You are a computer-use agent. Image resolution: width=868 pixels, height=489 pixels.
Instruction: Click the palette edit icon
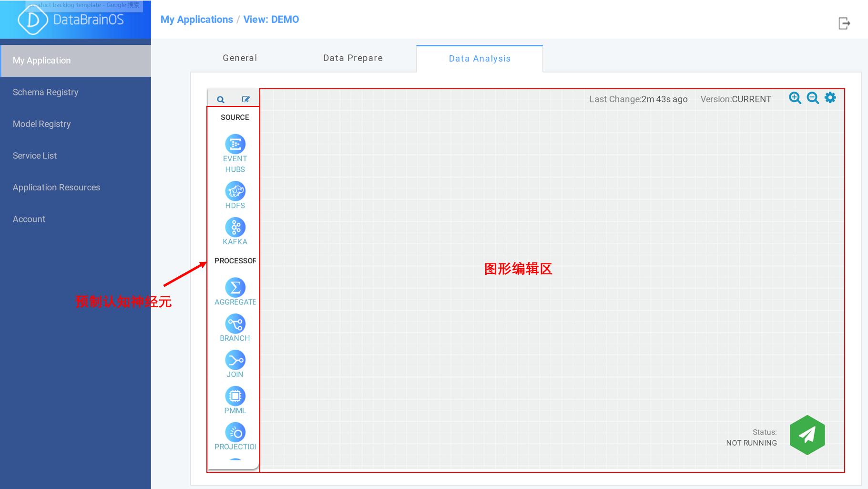coord(245,99)
